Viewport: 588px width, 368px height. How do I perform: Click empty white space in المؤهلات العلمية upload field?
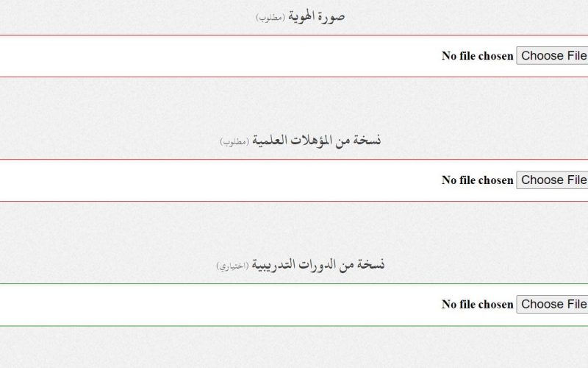(218, 180)
